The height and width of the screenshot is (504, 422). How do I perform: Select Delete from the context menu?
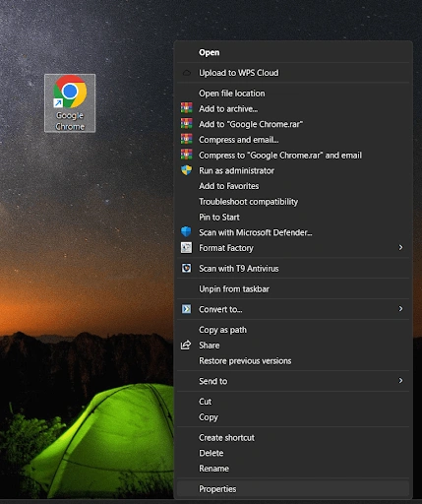293,453
